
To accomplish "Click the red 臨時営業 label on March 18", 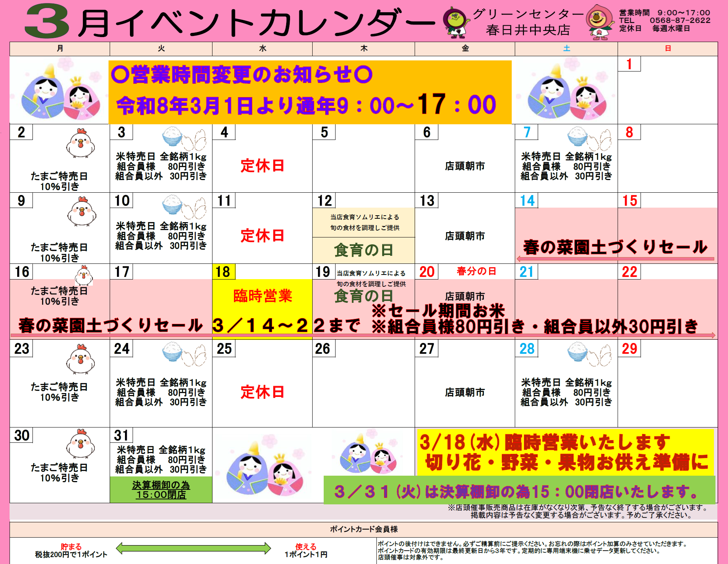I will pyautogui.click(x=263, y=296).
